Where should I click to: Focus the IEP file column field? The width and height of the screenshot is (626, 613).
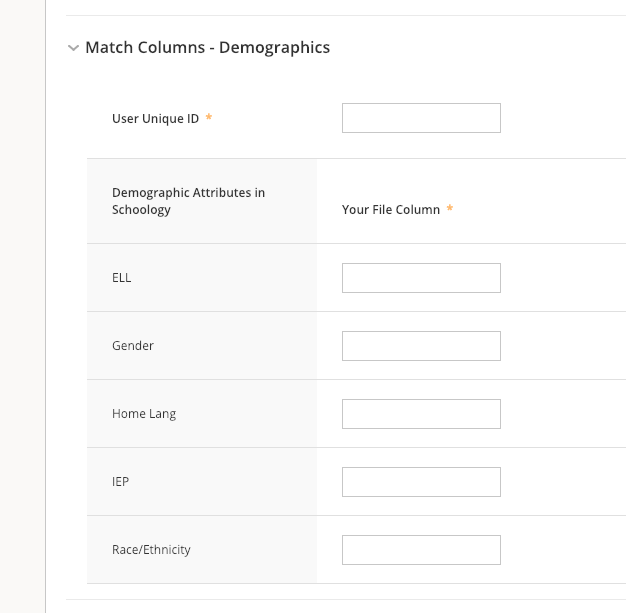click(421, 482)
